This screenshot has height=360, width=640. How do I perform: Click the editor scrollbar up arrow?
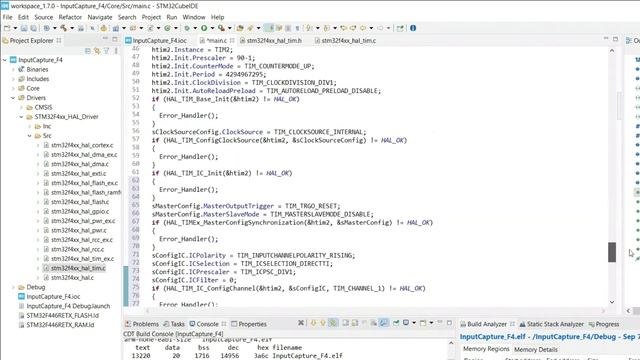pos(612,51)
